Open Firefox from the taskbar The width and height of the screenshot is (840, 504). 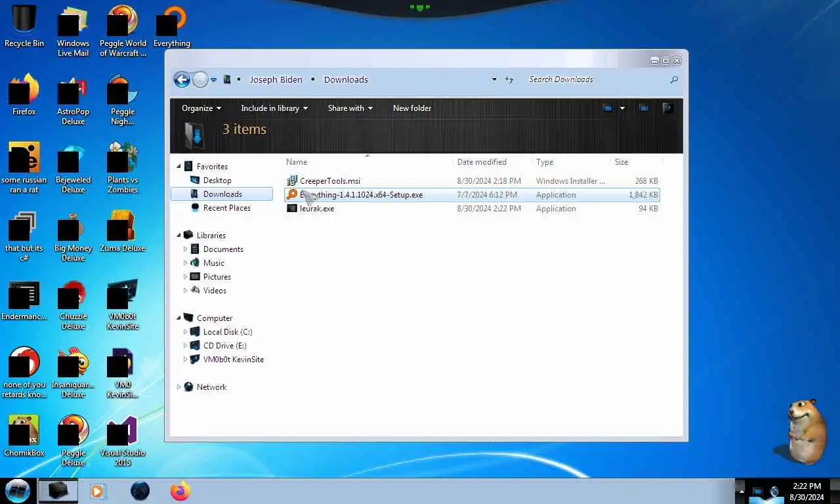tap(180, 491)
